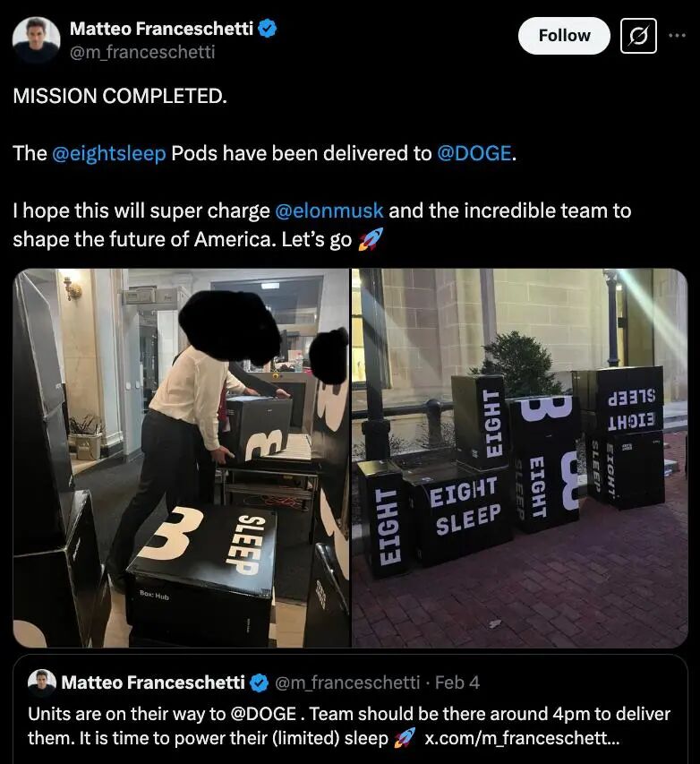Click the quoted post's @m_franceschetti handle

coord(346,682)
